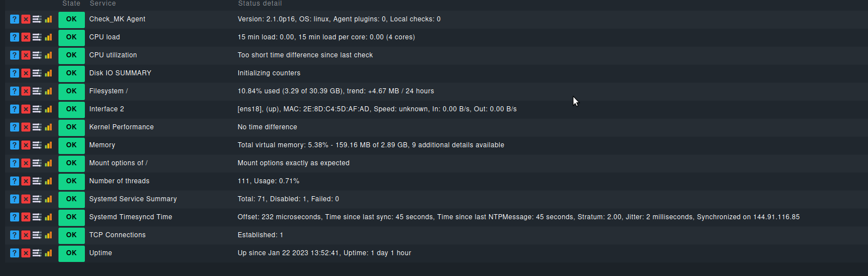This screenshot has height=276, width=868.
Task: Click the Service column header
Action: (x=103, y=3)
